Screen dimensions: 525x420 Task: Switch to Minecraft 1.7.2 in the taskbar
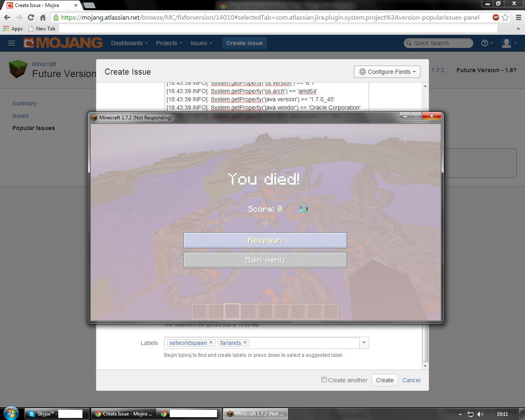(256, 414)
